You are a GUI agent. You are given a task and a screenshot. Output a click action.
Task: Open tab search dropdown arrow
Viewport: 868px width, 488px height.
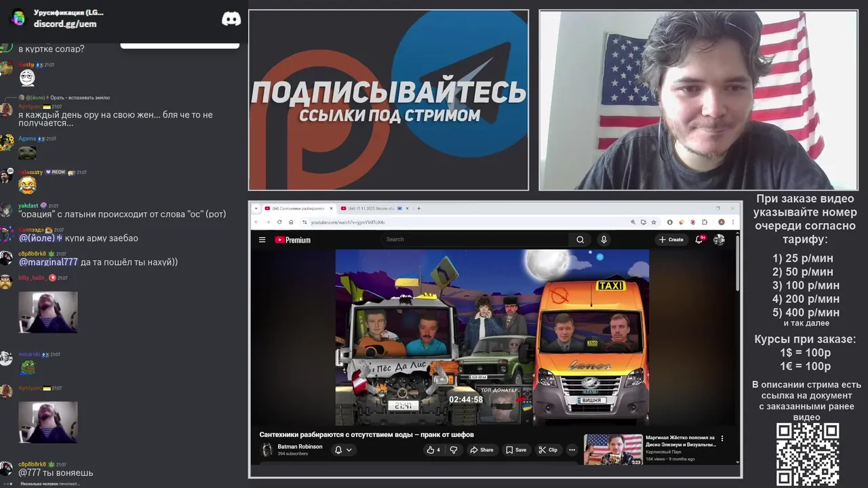click(x=256, y=208)
